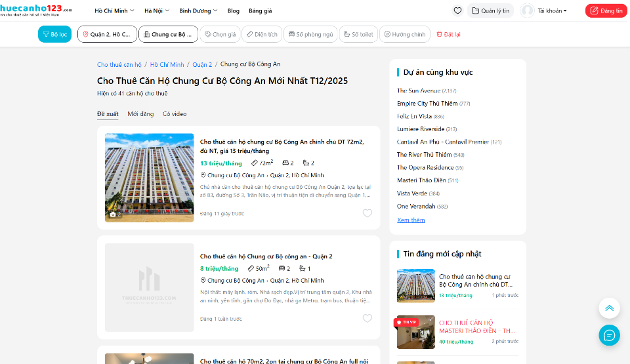Favorite the 13 triệu/tháng listing heart
The width and height of the screenshot is (630, 364).
pyautogui.click(x=367, y=213)
